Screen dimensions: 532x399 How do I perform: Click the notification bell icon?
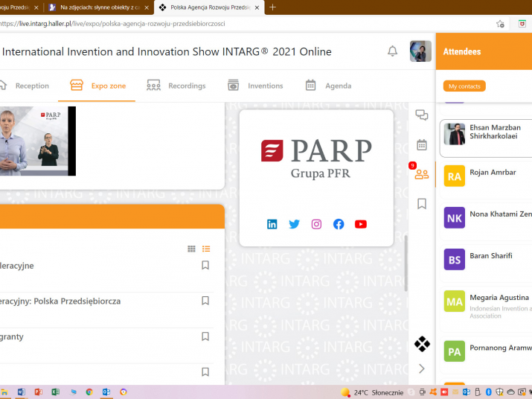coord(392,51)
